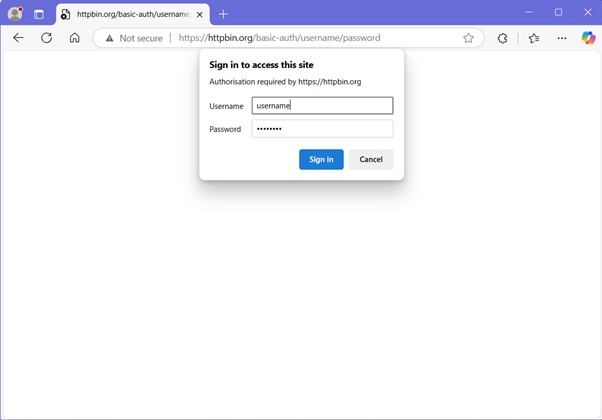Click the Password label
This screenshot has width=602, height=420.
(225, 129)
